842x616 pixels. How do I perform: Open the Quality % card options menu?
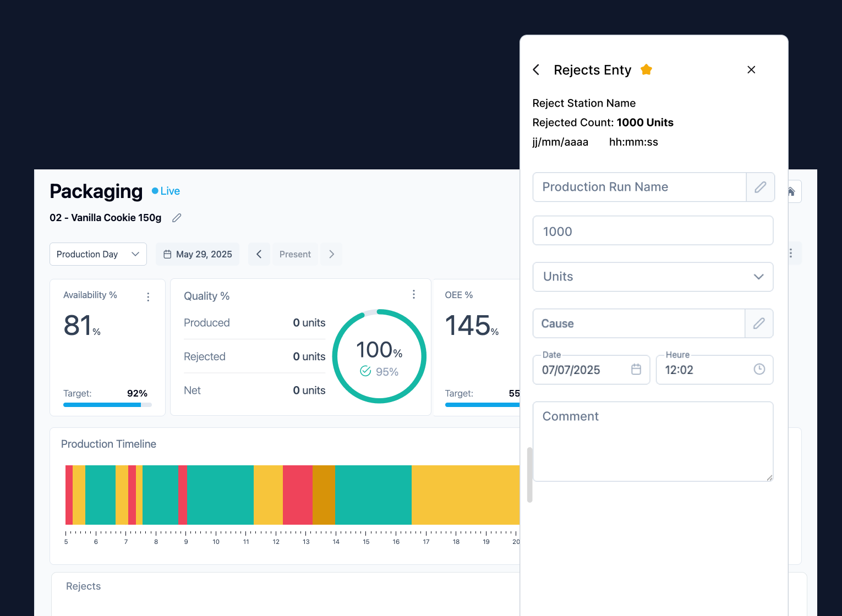(x=414, y=294)
